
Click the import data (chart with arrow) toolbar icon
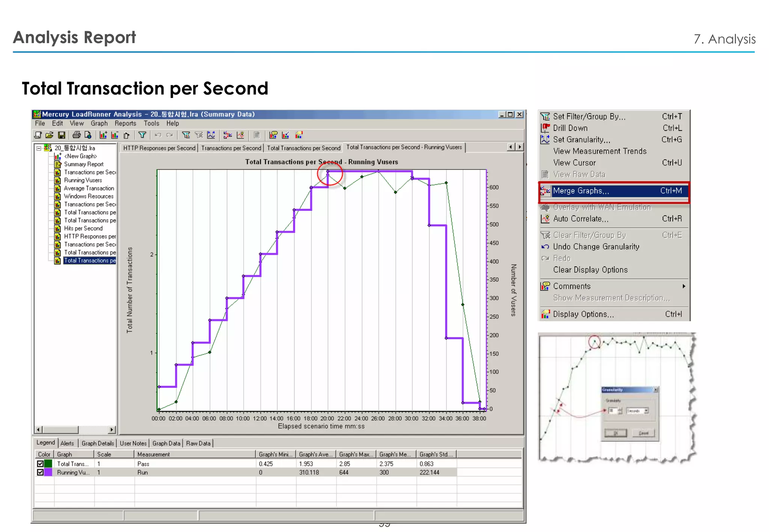click(x=286, y=135)
